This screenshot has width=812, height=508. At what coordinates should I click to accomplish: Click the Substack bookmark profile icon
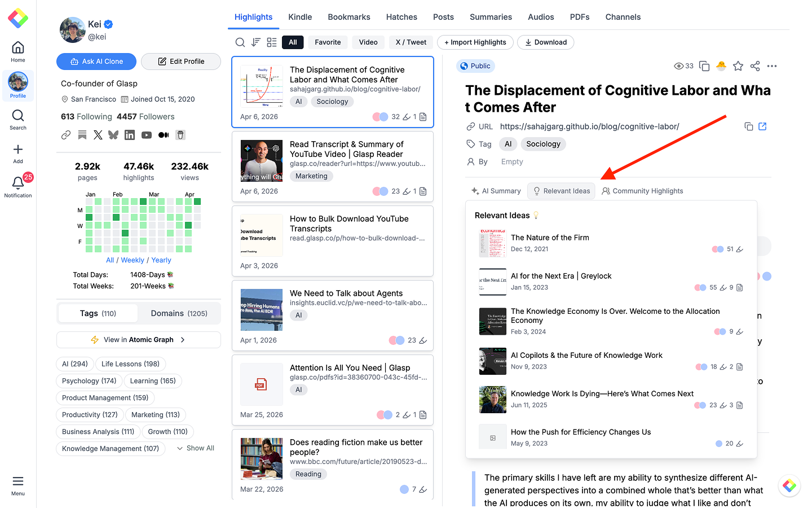pyautogui.click(x=82, y=135)
